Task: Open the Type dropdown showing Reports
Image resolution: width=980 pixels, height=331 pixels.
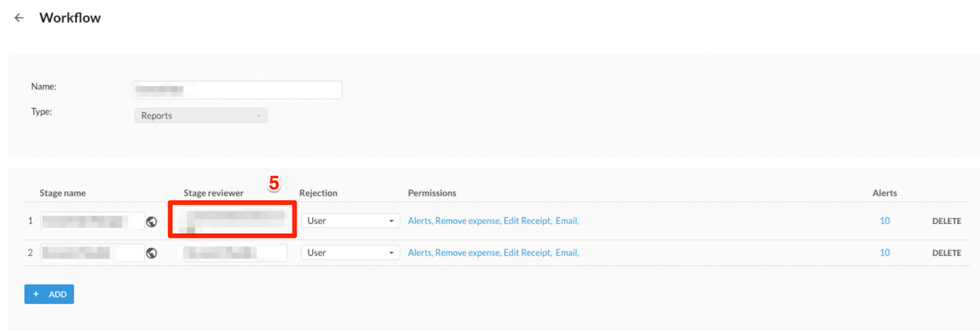Action: 201,116
